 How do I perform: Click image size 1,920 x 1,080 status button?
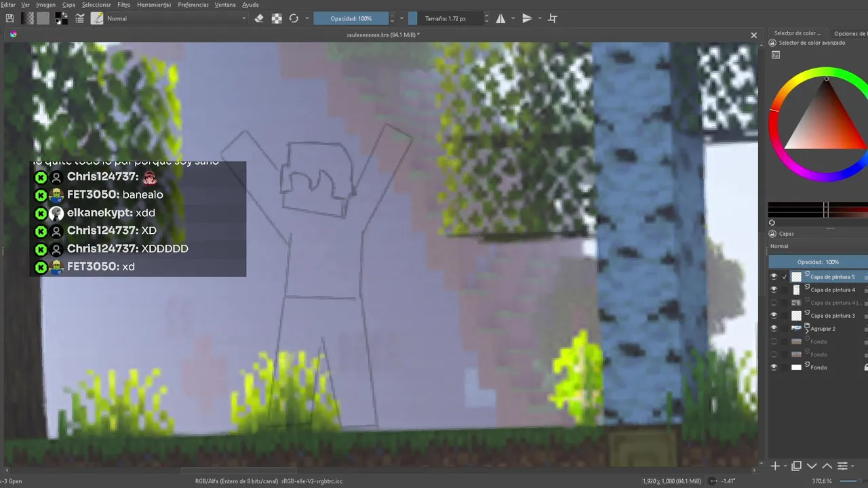point(672,481)
